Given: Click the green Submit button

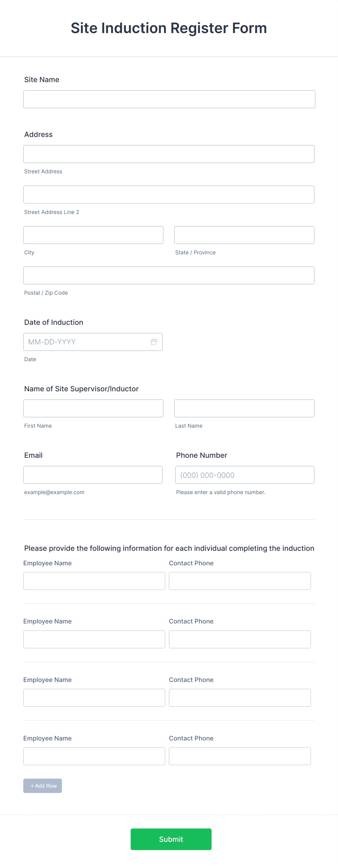Looking at the screenshot, I should 171,839.
